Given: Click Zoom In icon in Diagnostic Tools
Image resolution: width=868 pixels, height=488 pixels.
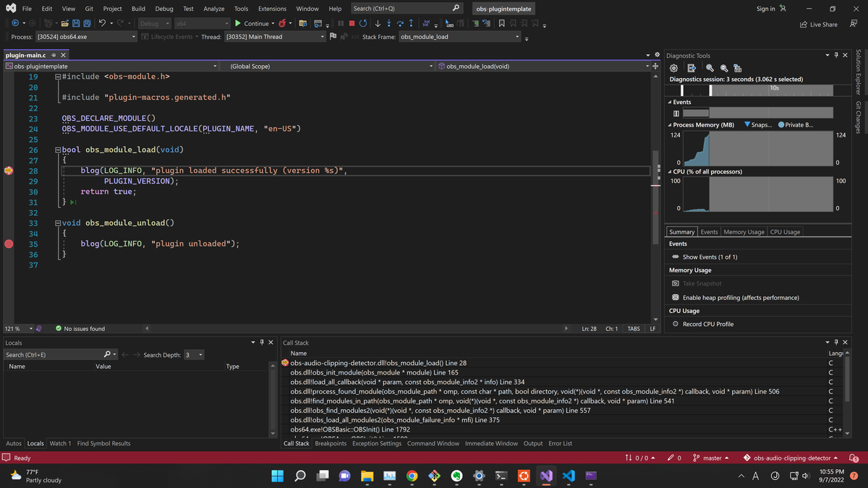Looking at the screenshot, I should tap(710, 68).
